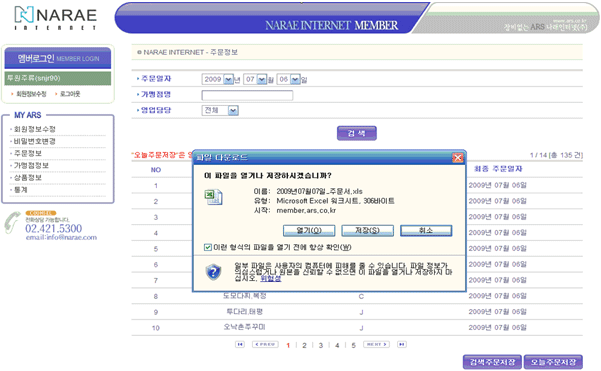Image resolution: width=601 pixels, height=371 pixels.
Task: Click the 가맹점명 text input field
Action: click(x=247, y=95)
